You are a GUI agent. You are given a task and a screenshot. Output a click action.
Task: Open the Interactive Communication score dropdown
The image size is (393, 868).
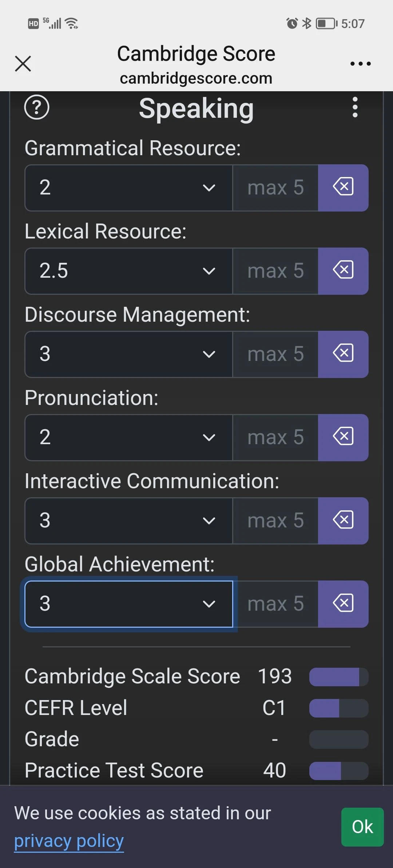point(129,521)
